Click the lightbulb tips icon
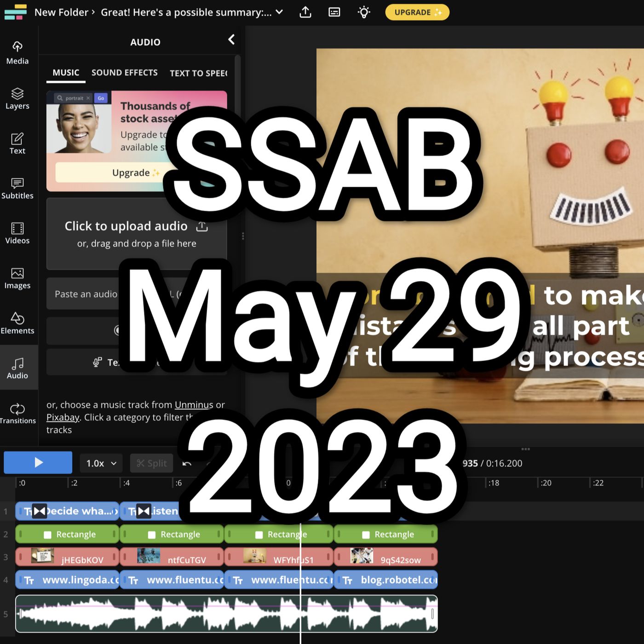The height and width of the screenshot is (644, 644). [x=364, y=12]
